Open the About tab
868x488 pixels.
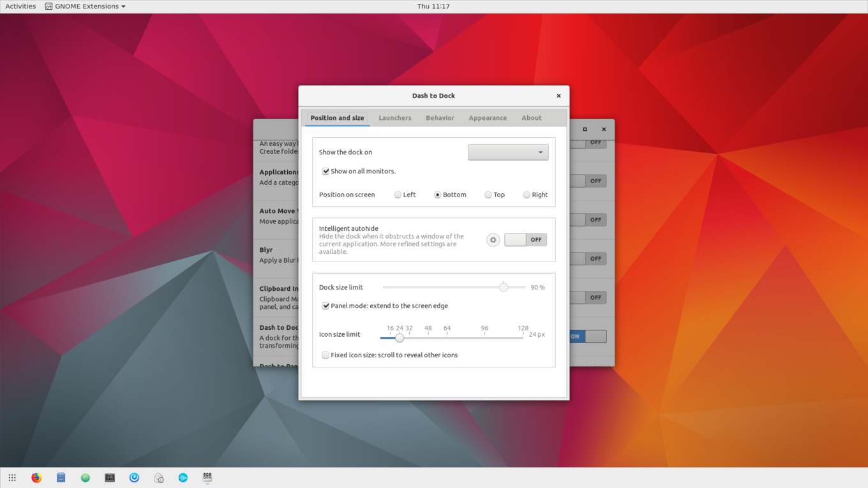coord(531,118)
